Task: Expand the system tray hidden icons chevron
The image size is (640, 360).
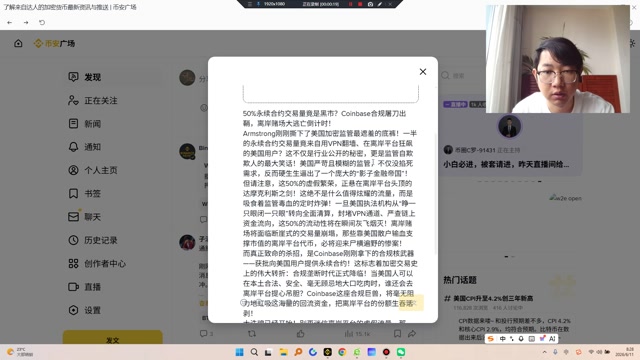Action: tap(544, 352)
